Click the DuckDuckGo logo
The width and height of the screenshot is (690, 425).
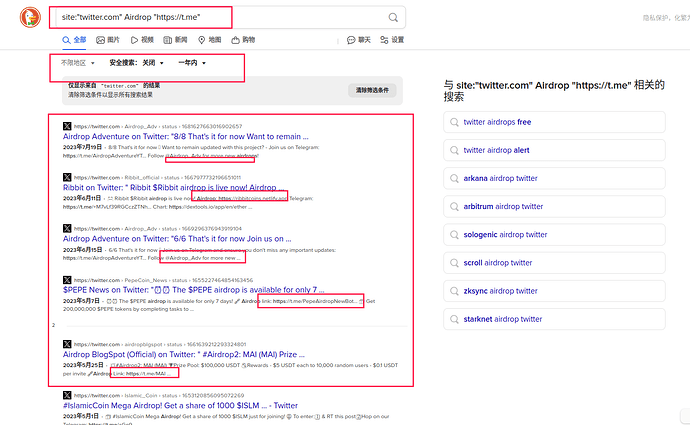(30, 18)
